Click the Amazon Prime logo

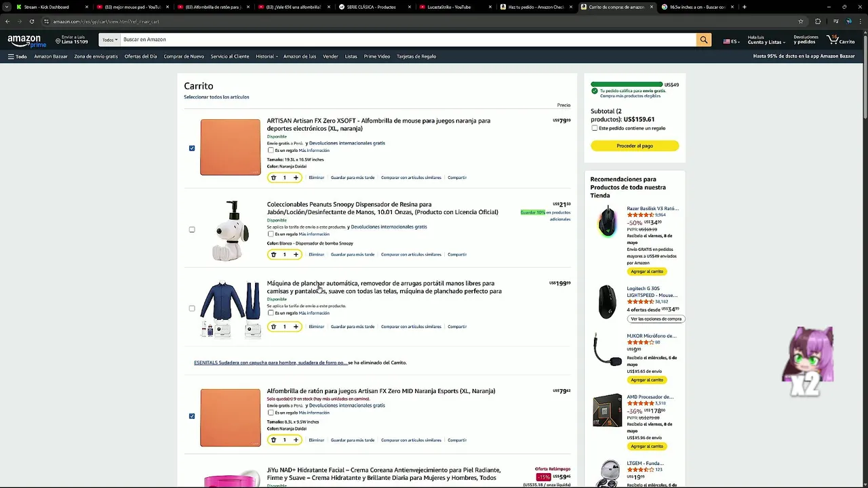point(26,41)
